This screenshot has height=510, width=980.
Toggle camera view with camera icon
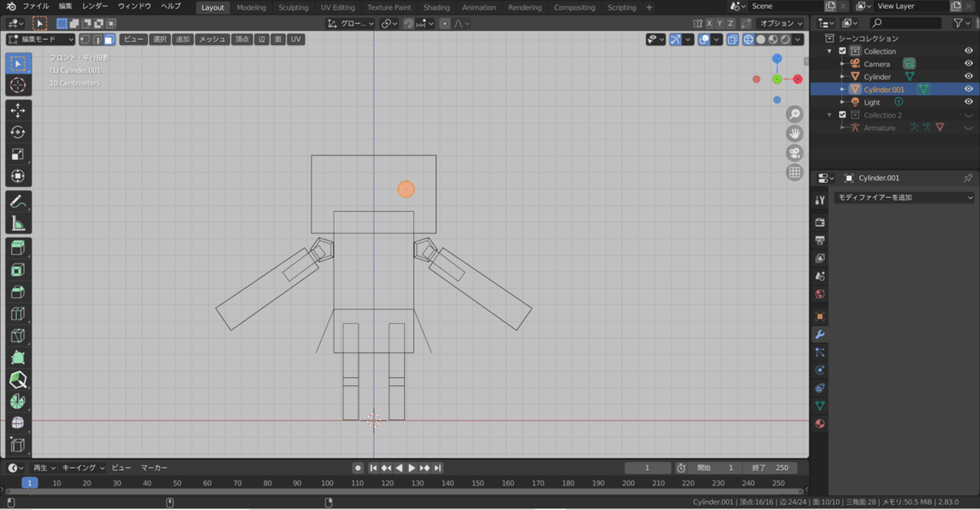tap(794, 153)
